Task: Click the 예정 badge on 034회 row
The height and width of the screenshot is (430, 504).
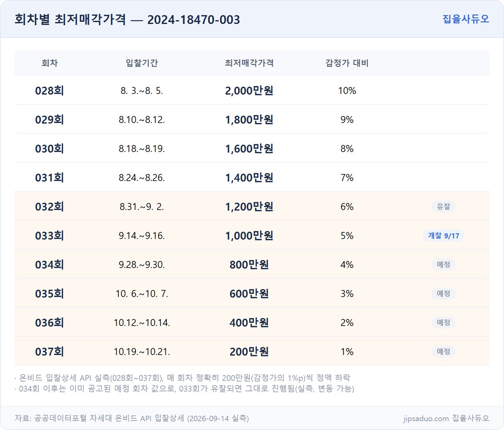Action: click(444, 264)
